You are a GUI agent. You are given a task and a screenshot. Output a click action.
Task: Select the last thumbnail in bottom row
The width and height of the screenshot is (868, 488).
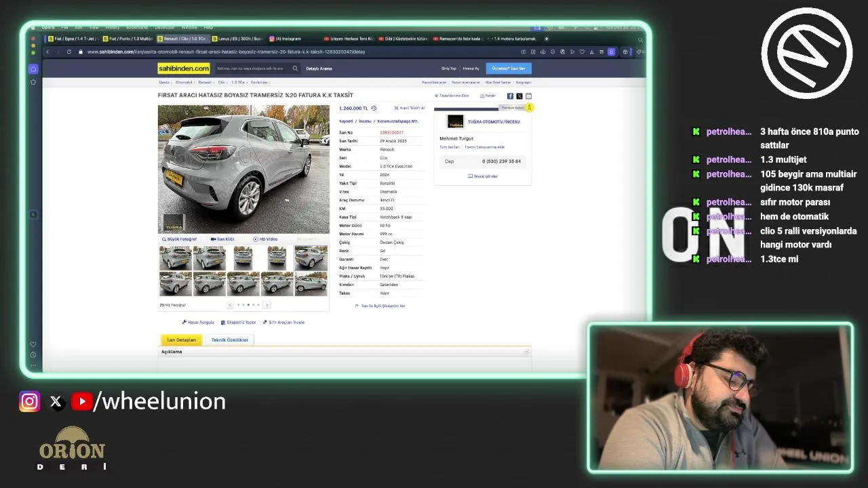click(311, 284)
